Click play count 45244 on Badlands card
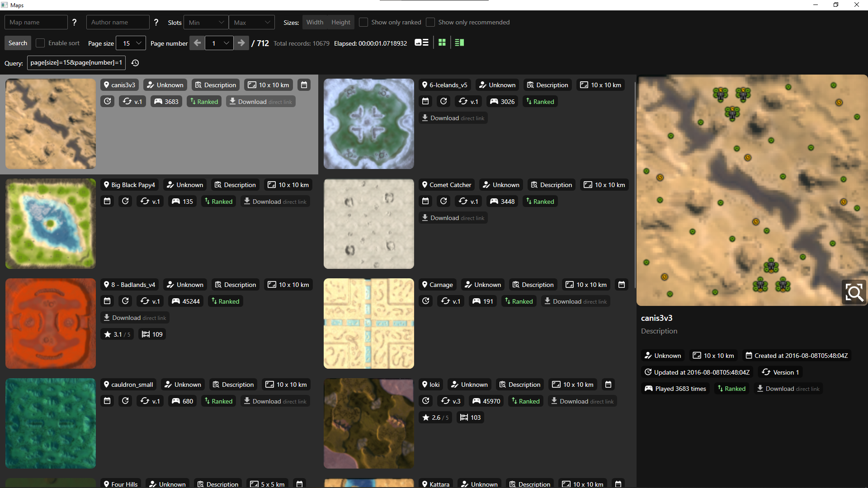Screen dimensions: 868x488 [x=186, y=301]
